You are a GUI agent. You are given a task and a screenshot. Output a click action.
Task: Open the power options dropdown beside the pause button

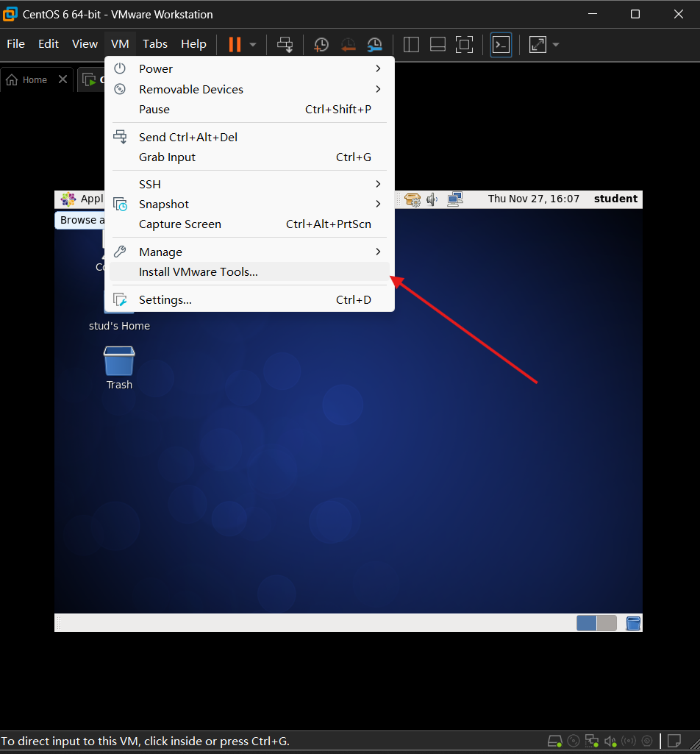253,45
